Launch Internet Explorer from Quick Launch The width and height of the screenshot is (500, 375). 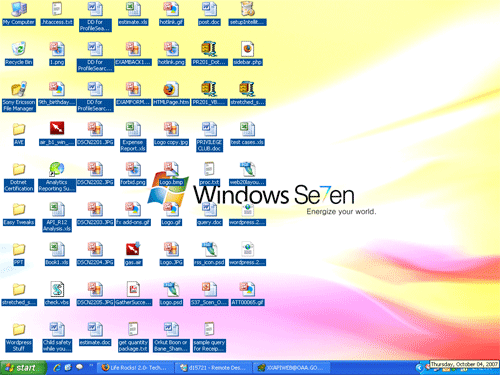pos(57,368)
